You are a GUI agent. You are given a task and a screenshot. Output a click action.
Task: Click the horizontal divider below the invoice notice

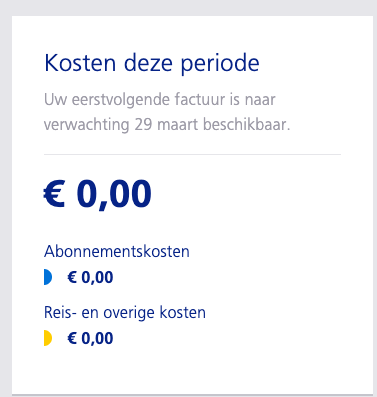click(x=192, y=154)
